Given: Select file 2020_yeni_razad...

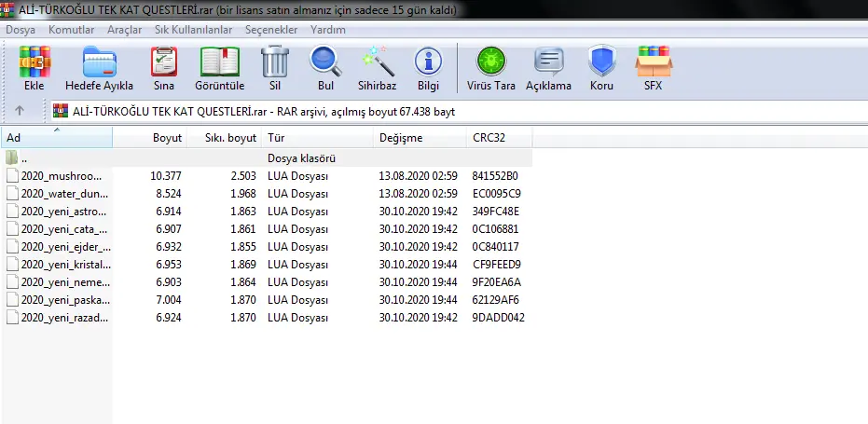Looking at the screenshot, I should tap(64, 318).
